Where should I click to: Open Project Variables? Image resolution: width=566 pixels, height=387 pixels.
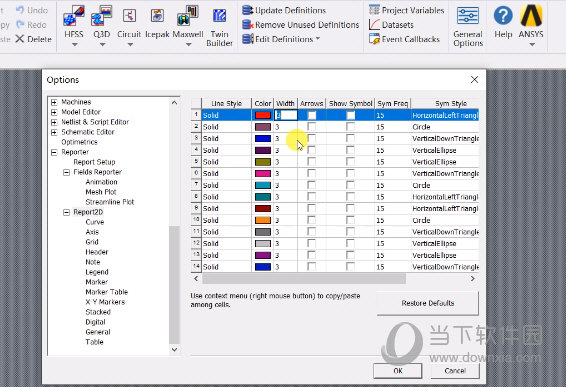pos(406,10)
